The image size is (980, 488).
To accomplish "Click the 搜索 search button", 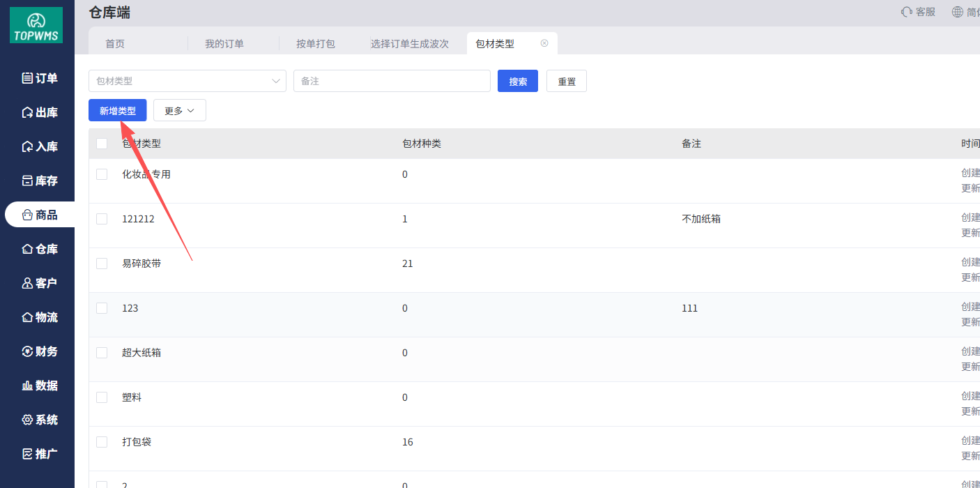I will (x=517, y=81).
